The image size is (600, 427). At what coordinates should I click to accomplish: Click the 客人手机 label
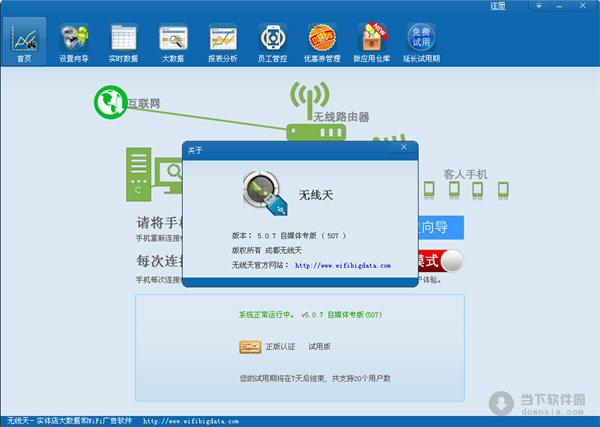(465, 174)
